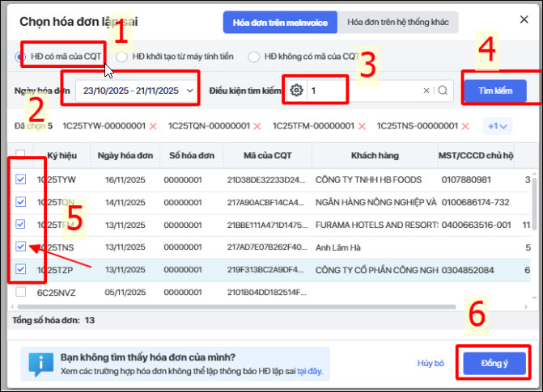Check the 6C25NVZ invoice row checkbox

tap(20, 292)
